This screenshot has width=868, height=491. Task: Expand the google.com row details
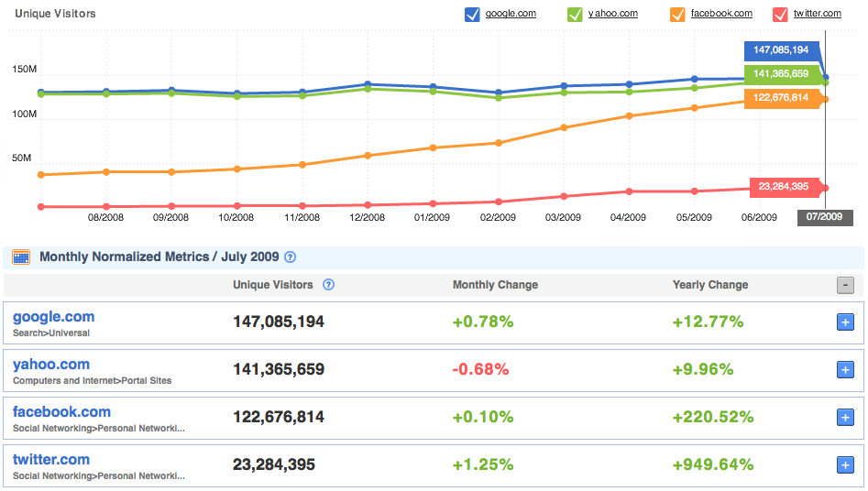click(845, 322)
